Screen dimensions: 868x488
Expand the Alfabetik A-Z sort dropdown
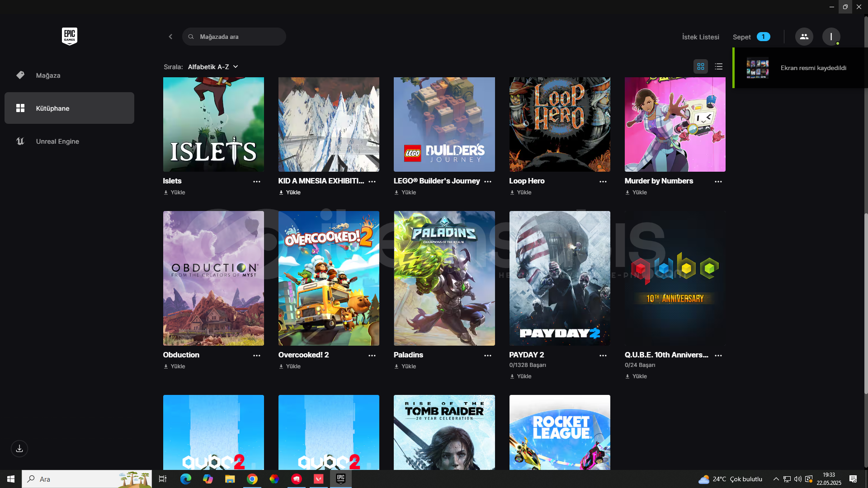pyautogui.click(x=212, y=67)
